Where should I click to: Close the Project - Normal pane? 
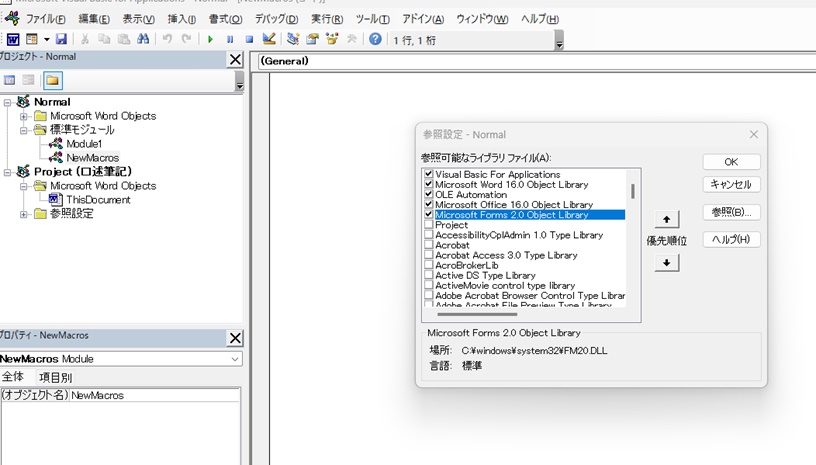pos(235,59)
